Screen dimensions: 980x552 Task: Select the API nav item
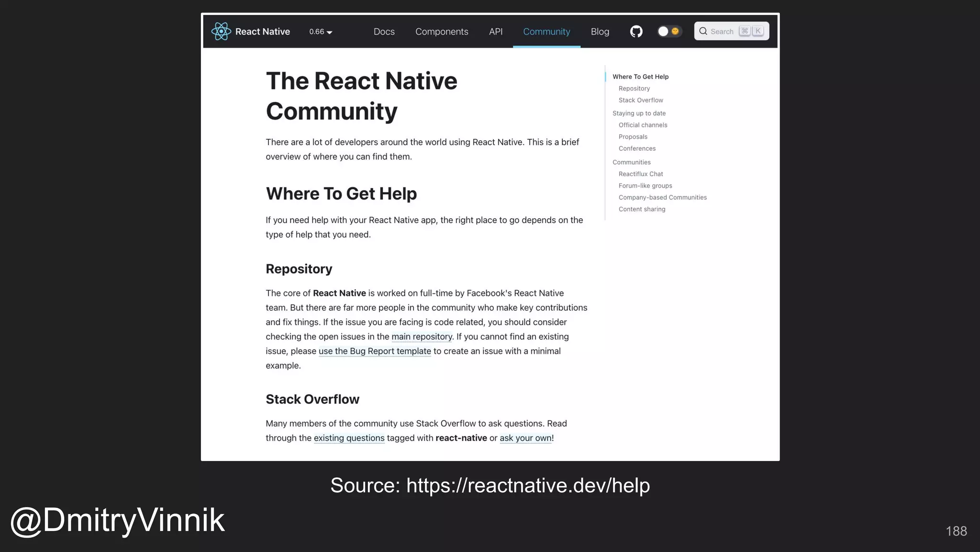pyautogui.click(x=496, y=32)
